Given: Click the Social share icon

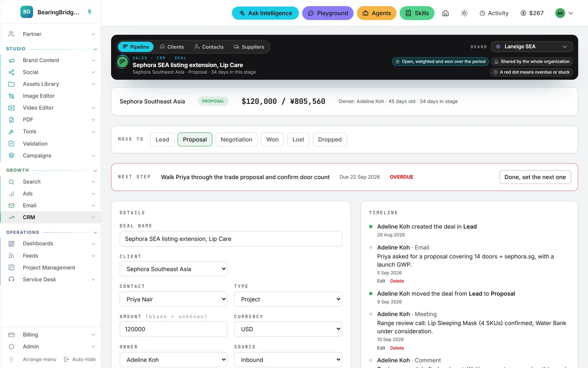Looking at the screenshot, I should point(11,72).
